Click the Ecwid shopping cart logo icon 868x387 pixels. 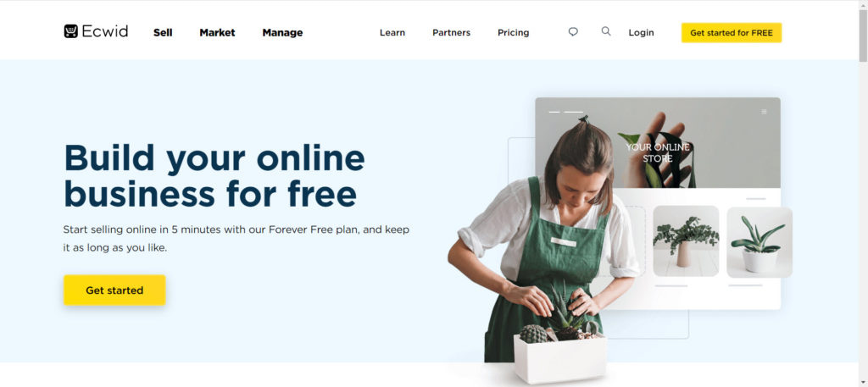click(71, 31)
